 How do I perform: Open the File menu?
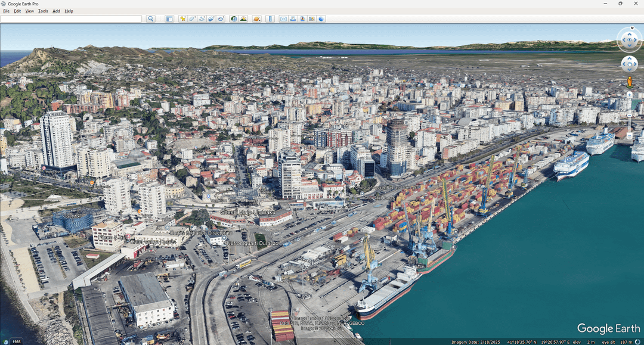coord(6,11)
